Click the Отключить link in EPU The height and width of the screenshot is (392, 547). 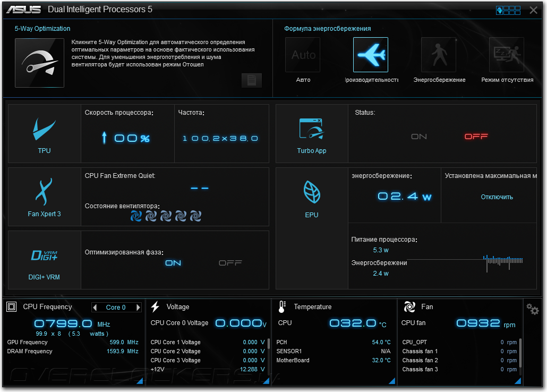coord(497,197)
